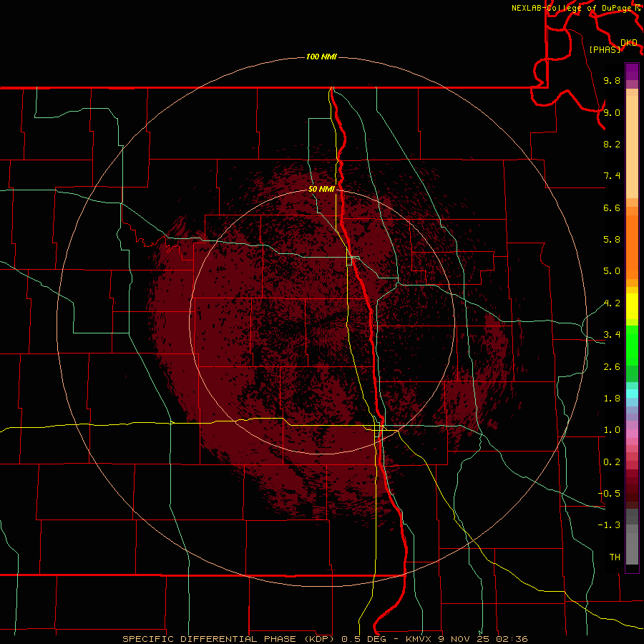The width and height of the screenshot is (644, 644).
Task: Pick the light peach swatch near 8.2
Action: coord(632,147)
